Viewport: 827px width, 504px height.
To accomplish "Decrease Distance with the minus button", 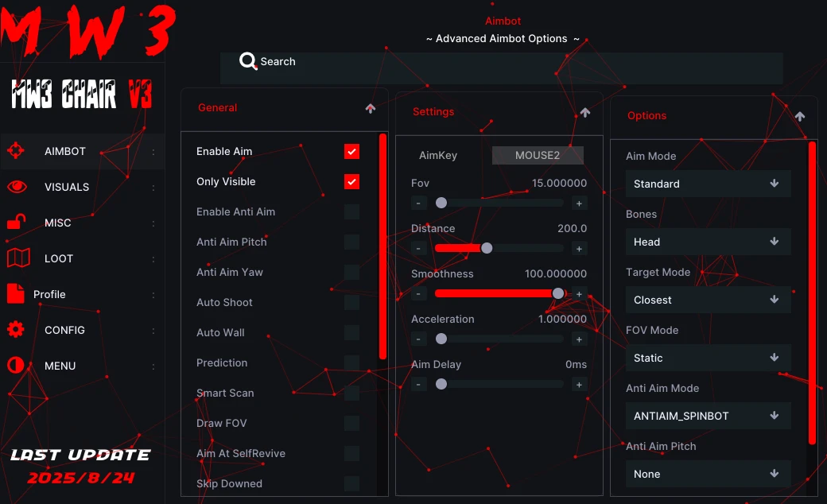I will pos(418,249).
